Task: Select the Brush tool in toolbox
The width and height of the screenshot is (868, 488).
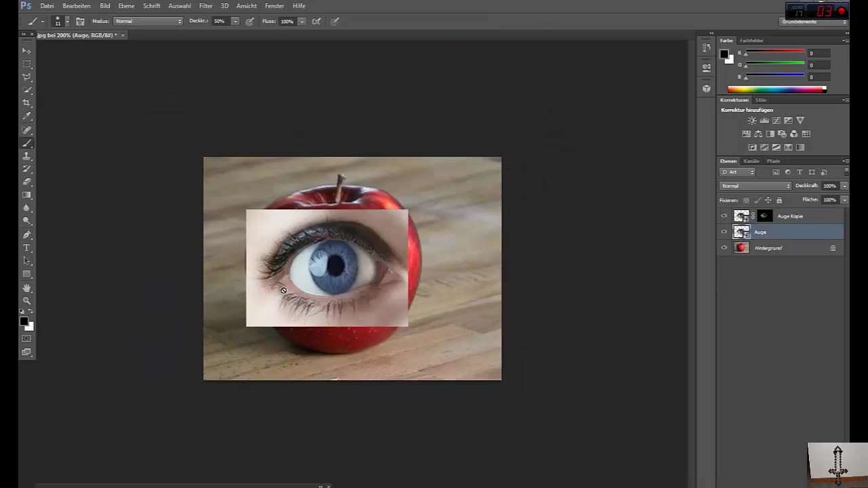Action: click(x=27, y=143)
